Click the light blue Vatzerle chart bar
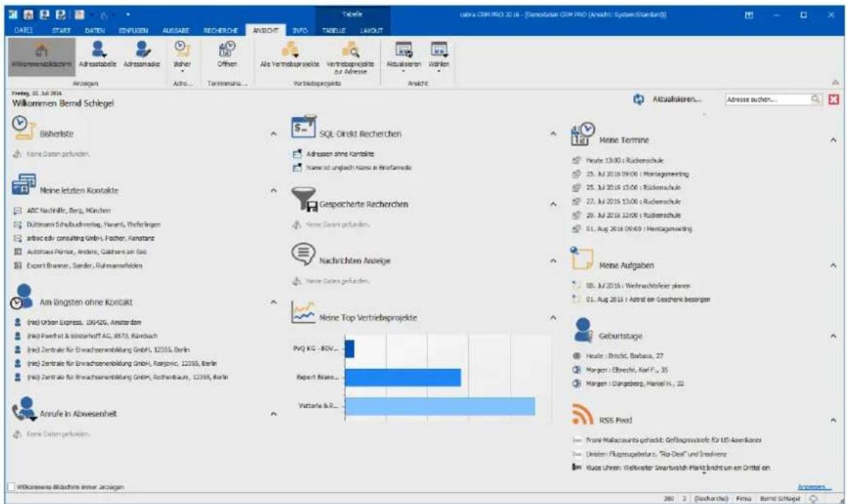The image size is (847, 504). [440, 406]
